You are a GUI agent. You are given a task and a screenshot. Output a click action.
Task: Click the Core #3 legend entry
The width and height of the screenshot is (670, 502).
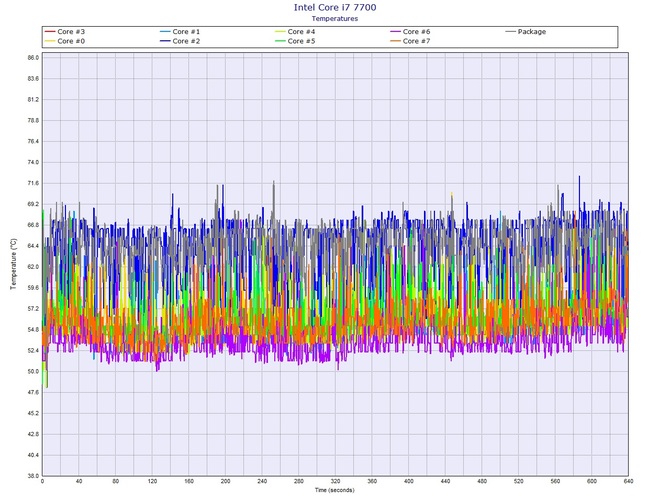click(x=65, y=32)
